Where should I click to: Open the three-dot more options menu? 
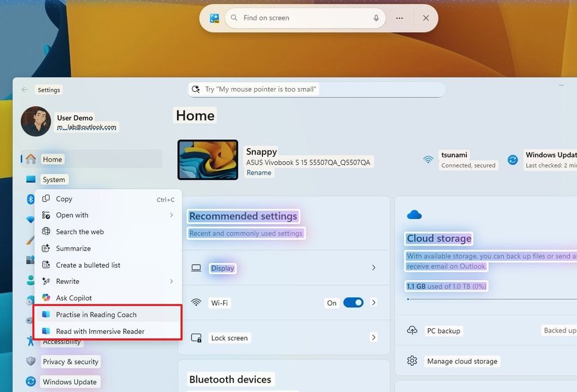pos(400,18)
